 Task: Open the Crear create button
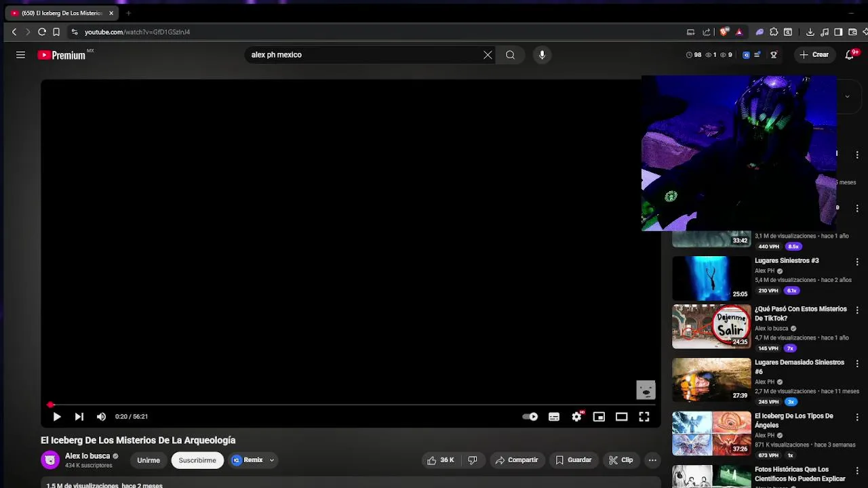814,55
